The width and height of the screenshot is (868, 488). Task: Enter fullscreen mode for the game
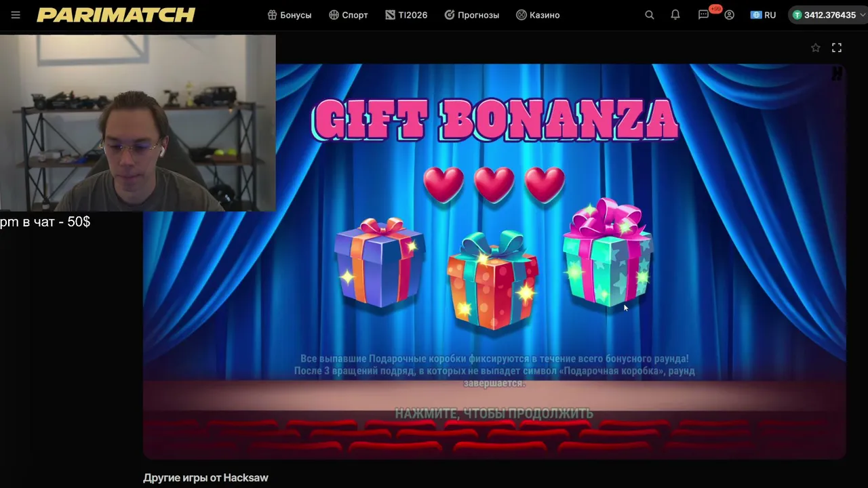[x=837, y=47]
